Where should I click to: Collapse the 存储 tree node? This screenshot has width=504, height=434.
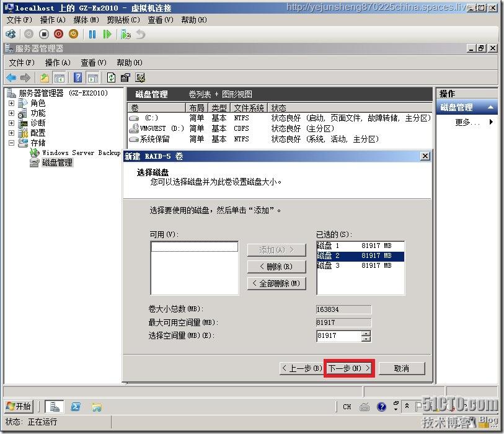[x=11, y=143]
